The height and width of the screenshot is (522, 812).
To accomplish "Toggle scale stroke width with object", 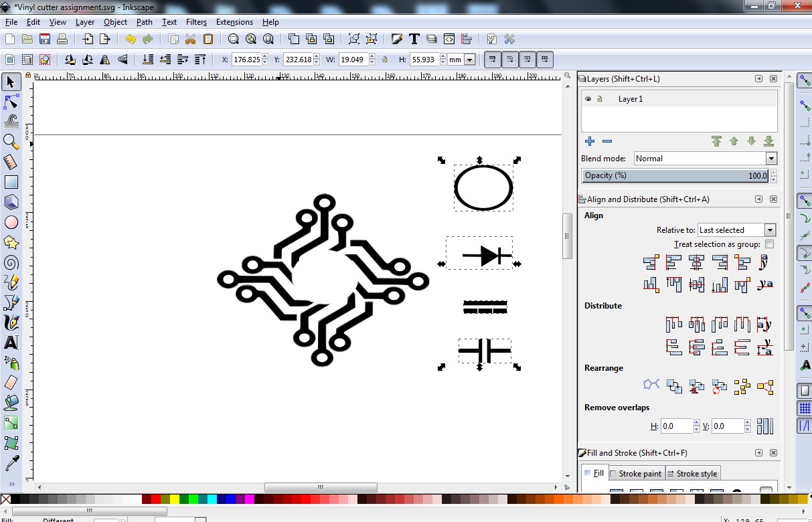I will [492, 60].
